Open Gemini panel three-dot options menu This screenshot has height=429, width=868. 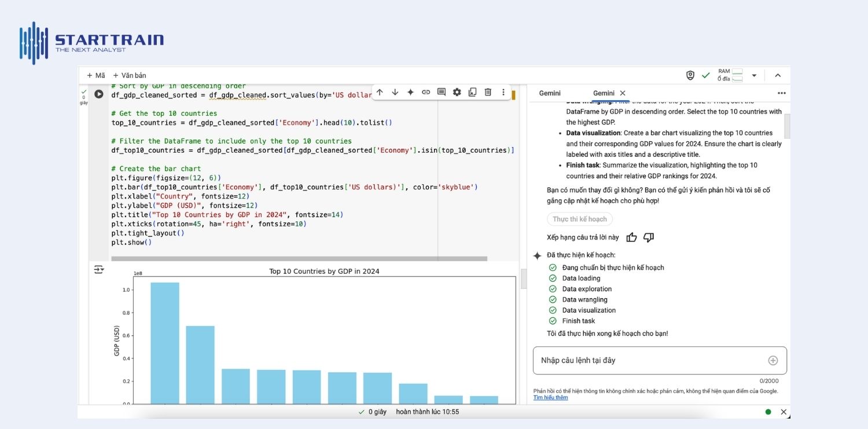(x=782, y=93)
